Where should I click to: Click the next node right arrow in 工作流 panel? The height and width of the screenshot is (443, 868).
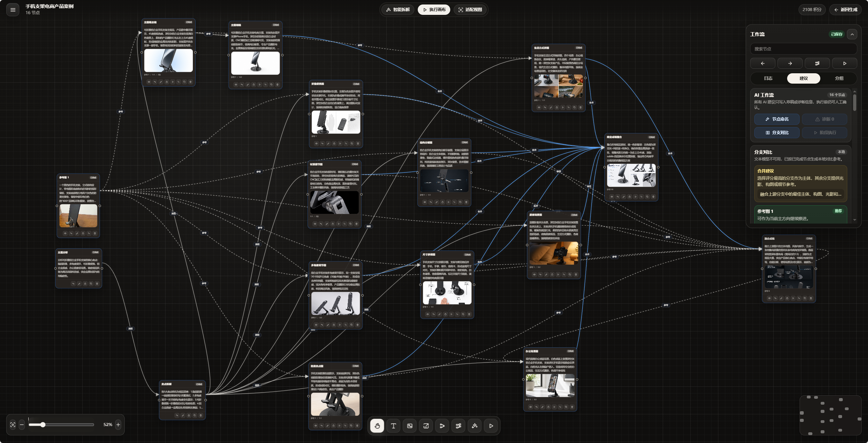pos(790,64)
